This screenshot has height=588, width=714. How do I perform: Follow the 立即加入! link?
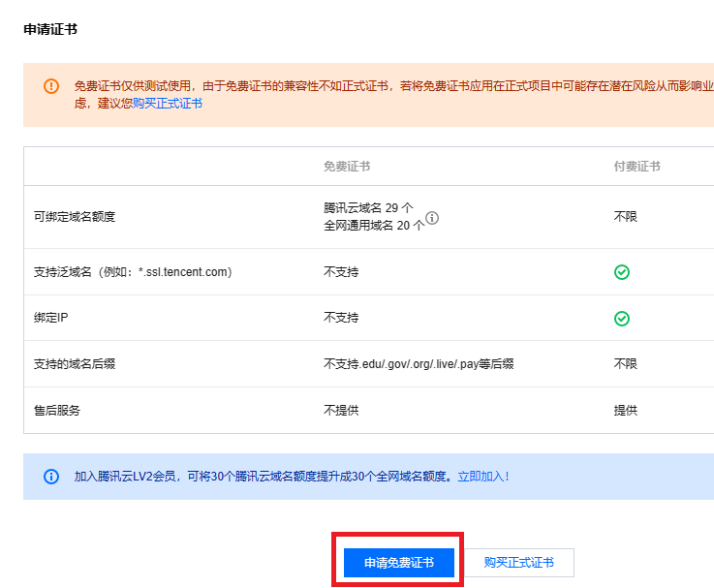coord(482,477)
